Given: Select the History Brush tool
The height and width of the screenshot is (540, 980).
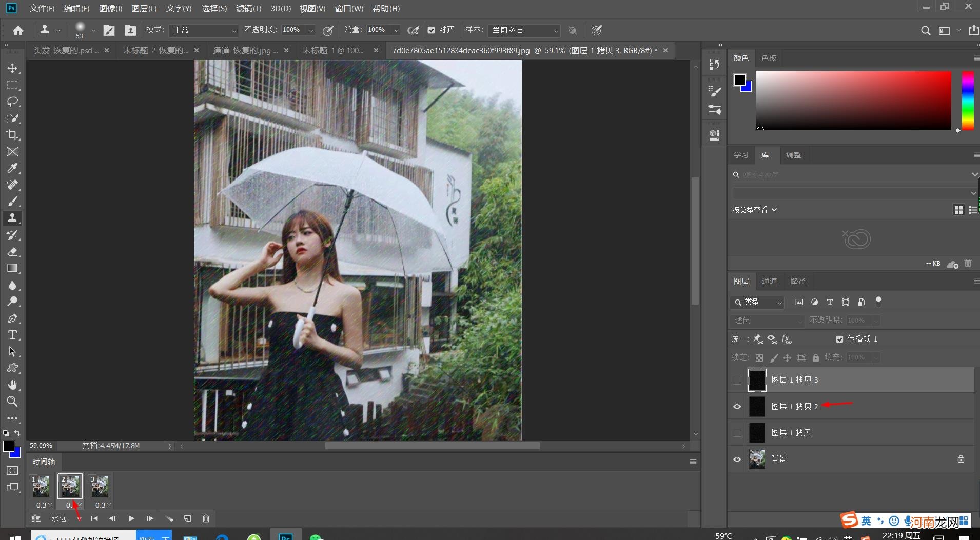Looking at the screenshot, I should coord(12,235).
